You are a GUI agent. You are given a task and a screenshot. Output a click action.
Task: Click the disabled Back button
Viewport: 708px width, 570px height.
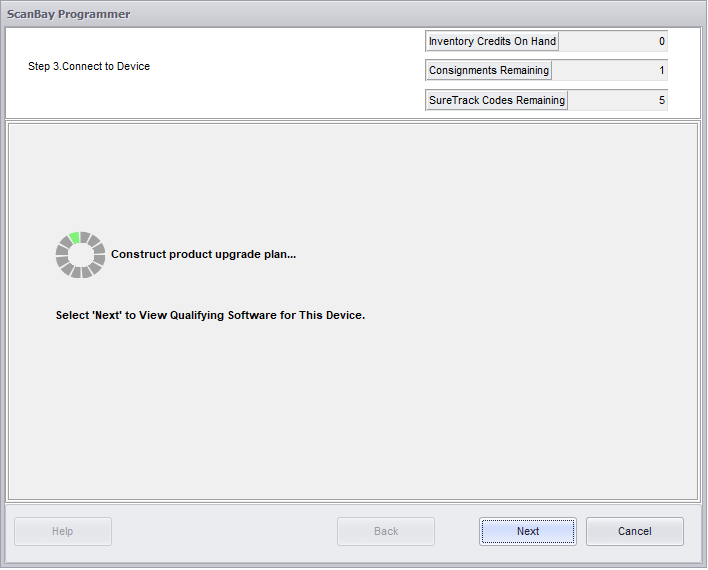pos(386,531)
